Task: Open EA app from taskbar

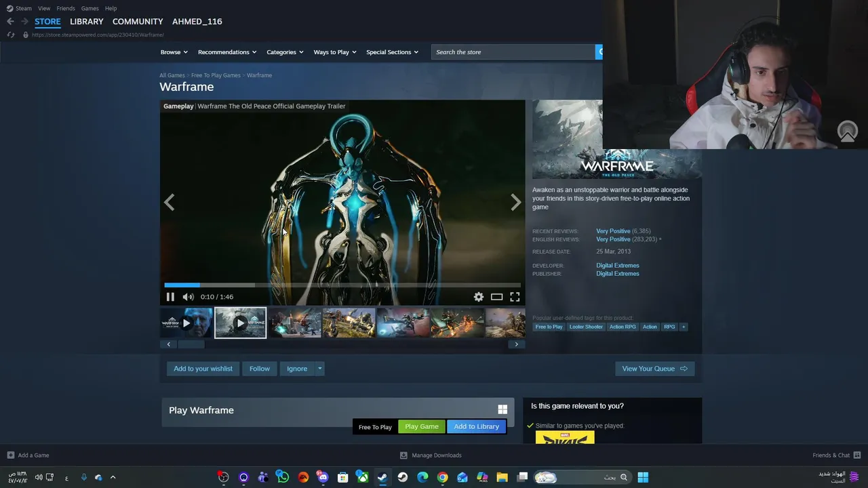Action: tap(303, 477)
